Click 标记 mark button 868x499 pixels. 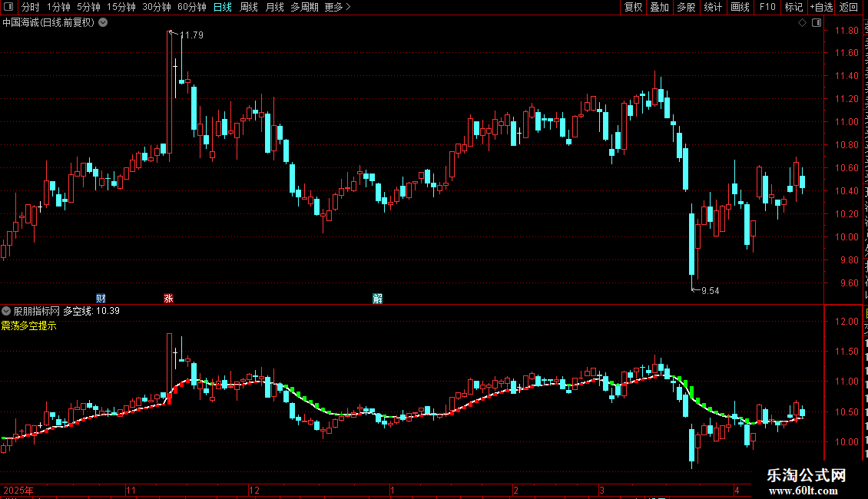[x=793, y=7]
